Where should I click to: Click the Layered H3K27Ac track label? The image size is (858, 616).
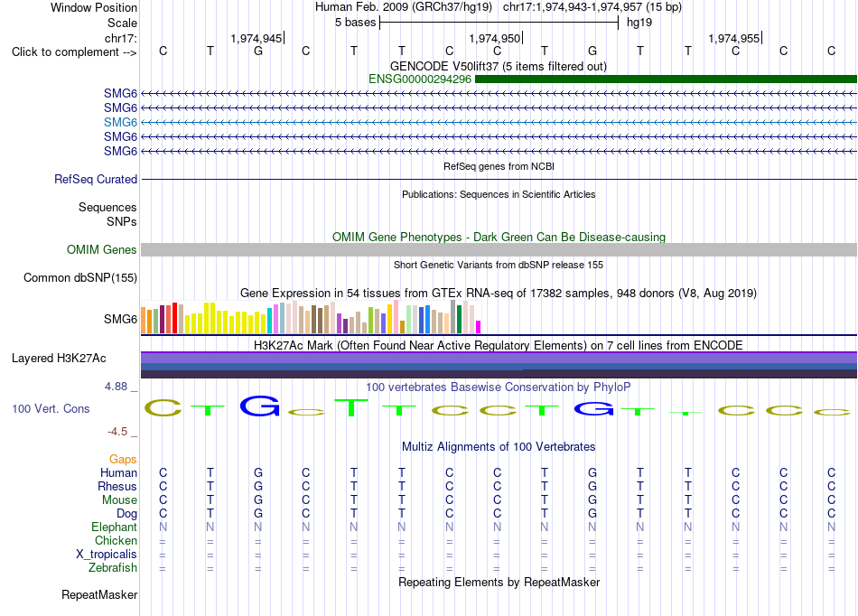coord(59,359)
